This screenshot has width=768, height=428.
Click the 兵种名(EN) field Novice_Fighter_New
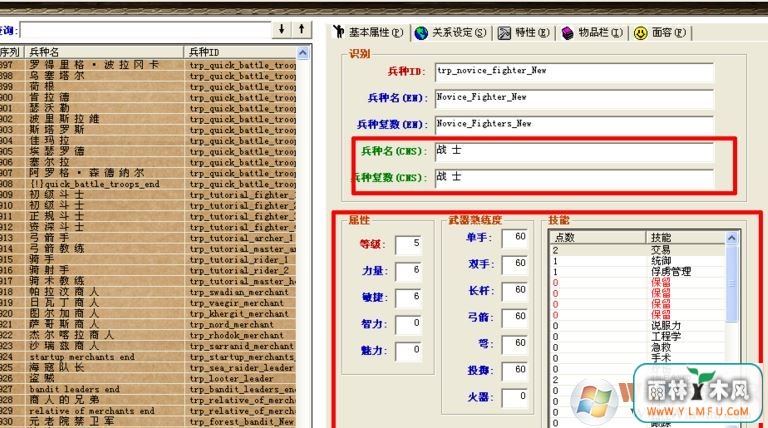(574, 98)
